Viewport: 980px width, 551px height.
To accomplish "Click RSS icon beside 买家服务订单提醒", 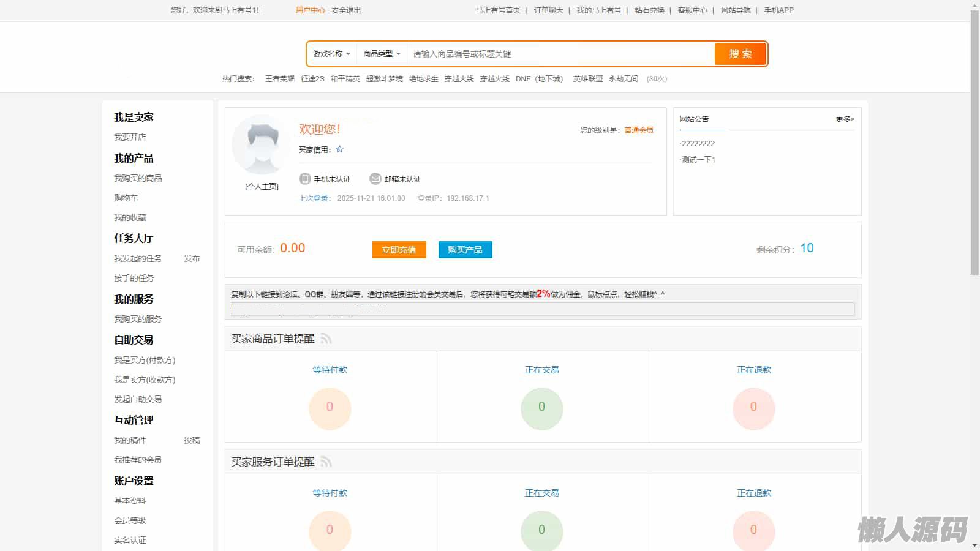I will pyautogui.click(x=326, y=462).
